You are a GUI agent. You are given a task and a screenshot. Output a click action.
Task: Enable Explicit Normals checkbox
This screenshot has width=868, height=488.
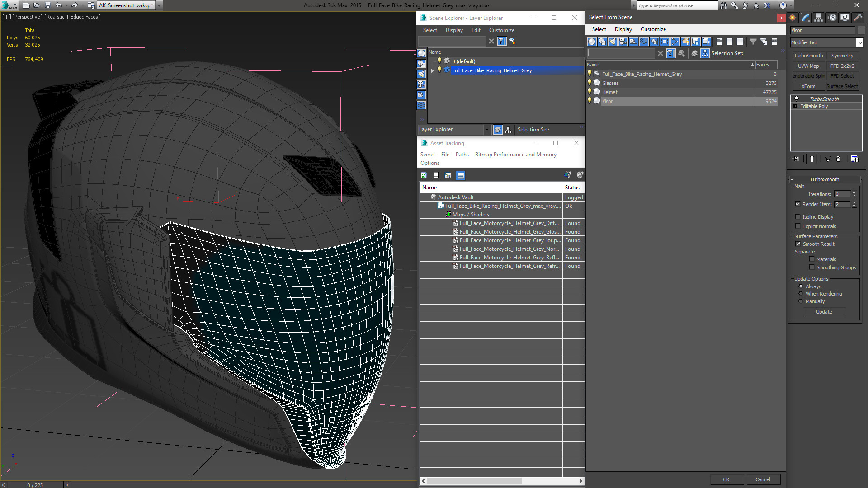point(797,226)
